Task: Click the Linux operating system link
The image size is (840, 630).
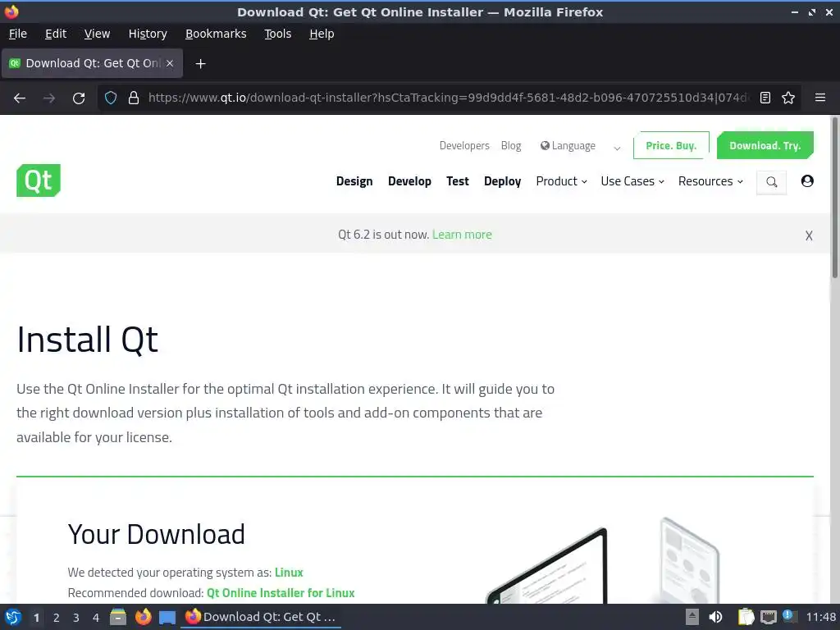Action: (x=289, y=573)
